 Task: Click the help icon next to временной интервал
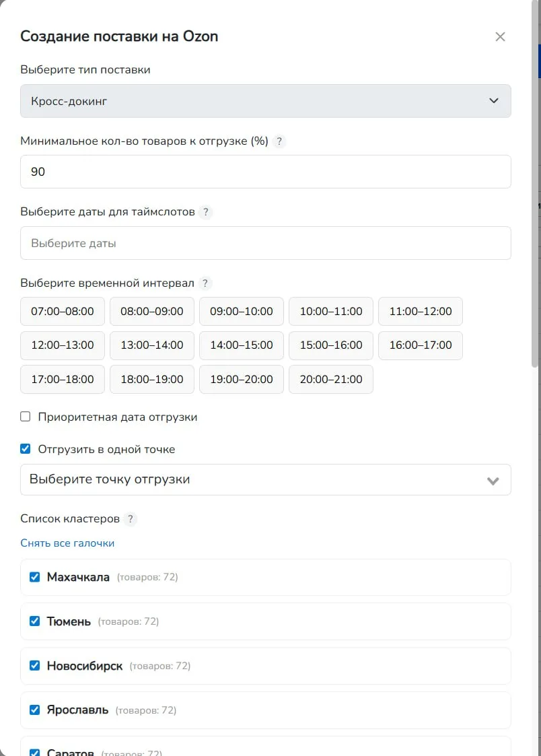pos(205,283)
